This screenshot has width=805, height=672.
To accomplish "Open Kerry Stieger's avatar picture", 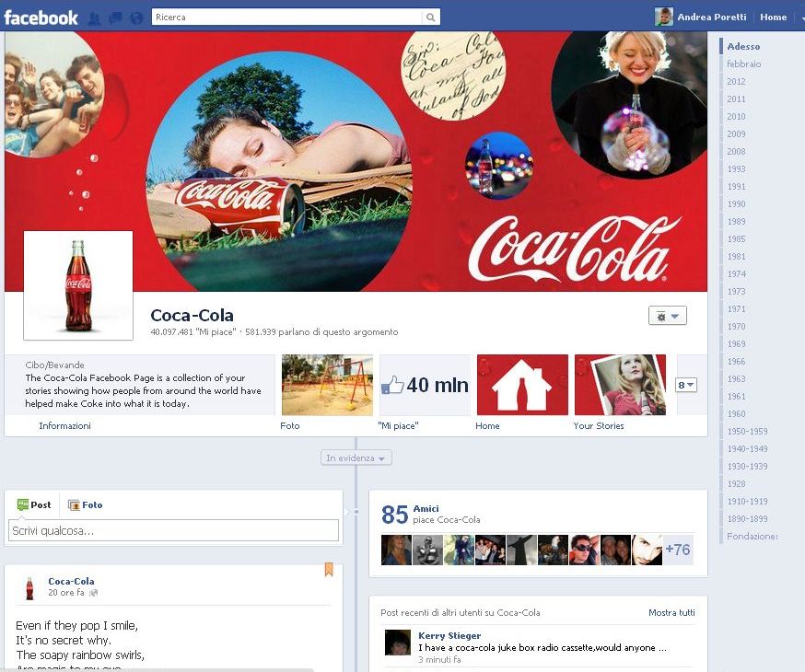I will (398, 643).
